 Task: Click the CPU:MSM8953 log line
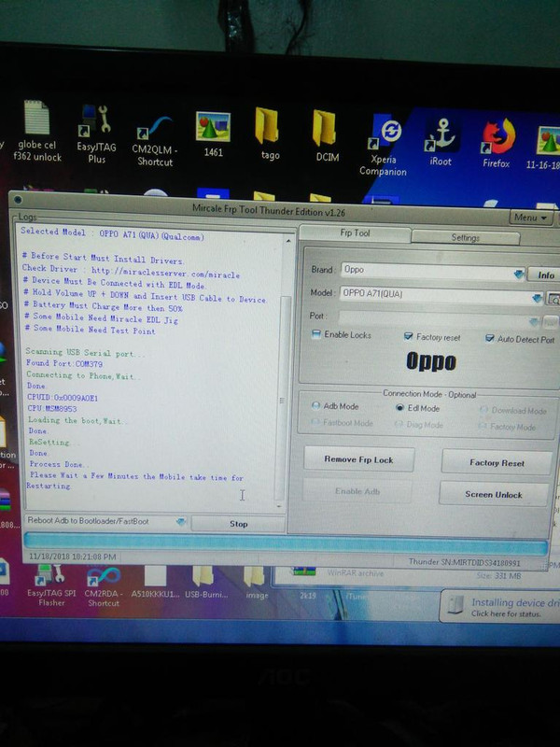(x=52, y=408)
